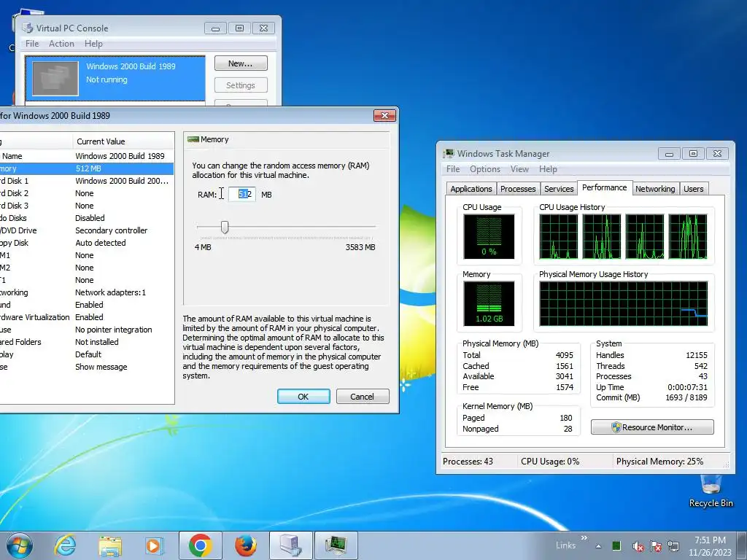Open Help menu in Task Manager
The image size is (747, 560).
click(x=548, y=169)
